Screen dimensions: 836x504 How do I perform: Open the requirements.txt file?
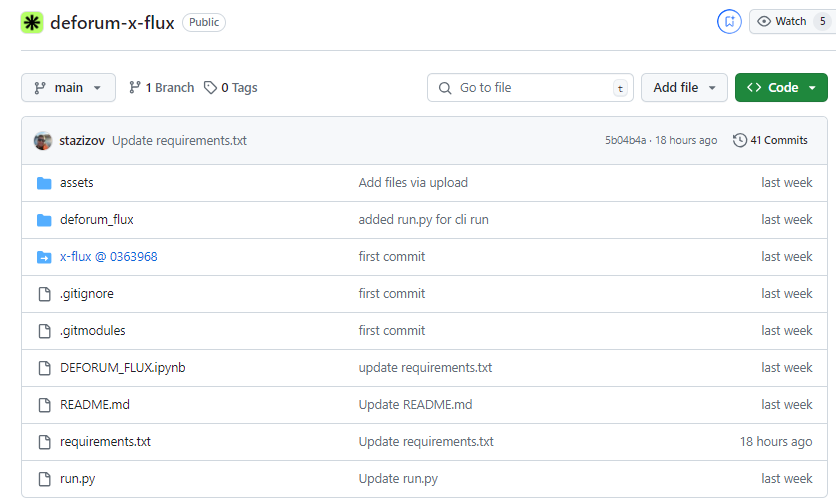[x=105, y=442]
